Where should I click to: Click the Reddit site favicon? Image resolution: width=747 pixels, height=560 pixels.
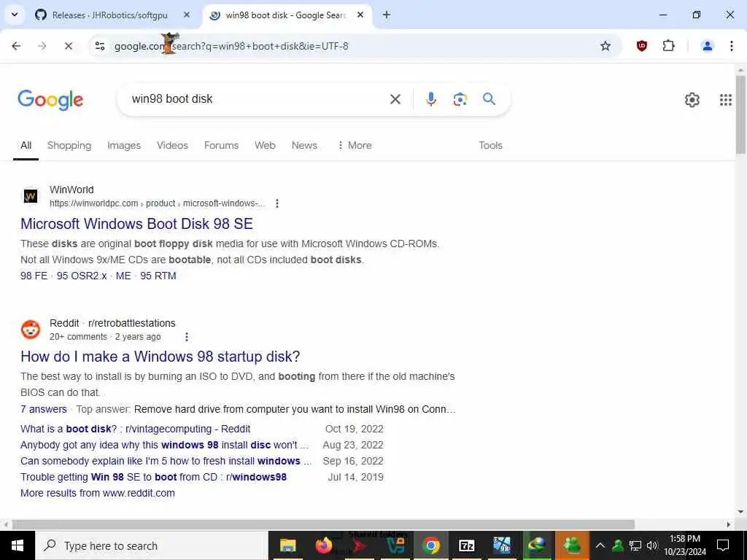click(x=31, y=330)
